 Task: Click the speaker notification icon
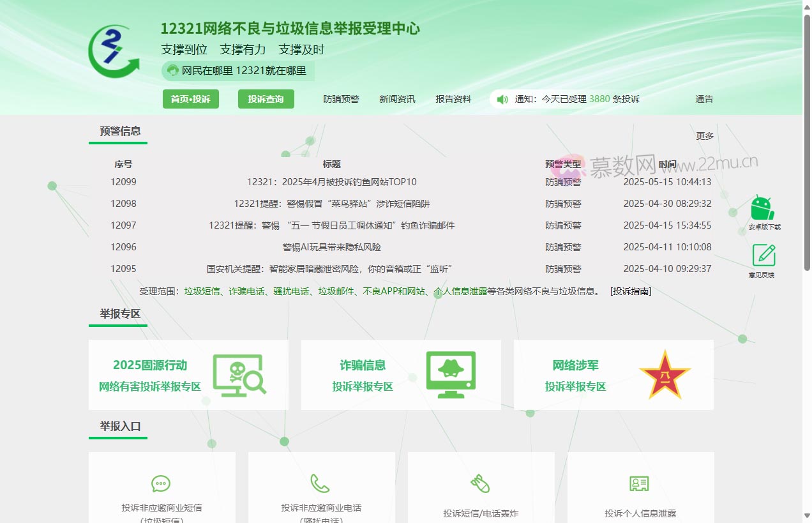[503, 99]
